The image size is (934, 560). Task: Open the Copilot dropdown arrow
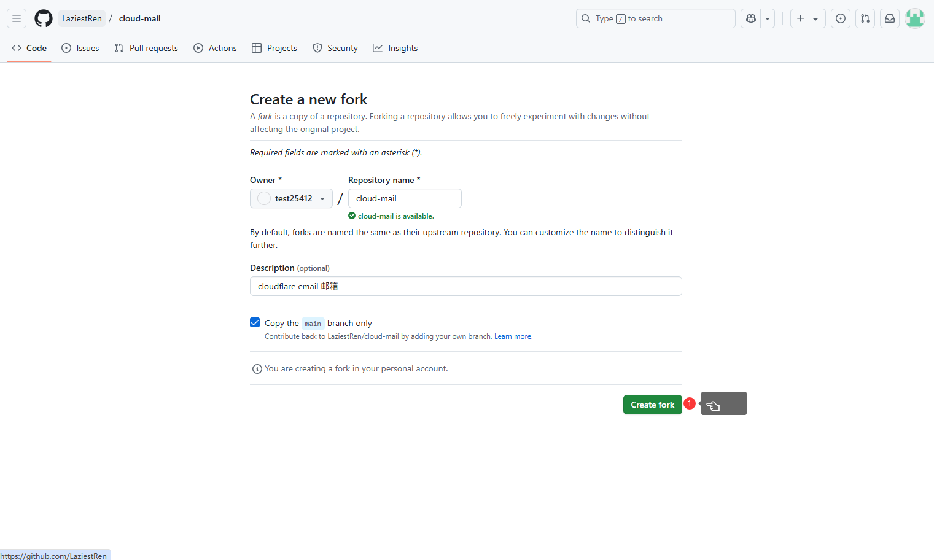(768, 18)
